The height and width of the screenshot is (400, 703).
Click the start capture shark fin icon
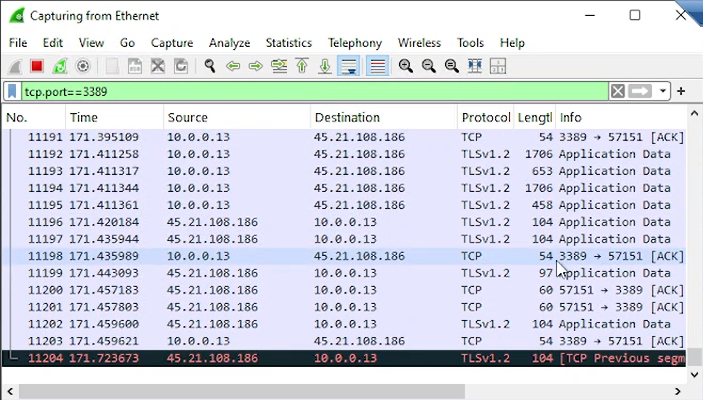click(15, 66)
